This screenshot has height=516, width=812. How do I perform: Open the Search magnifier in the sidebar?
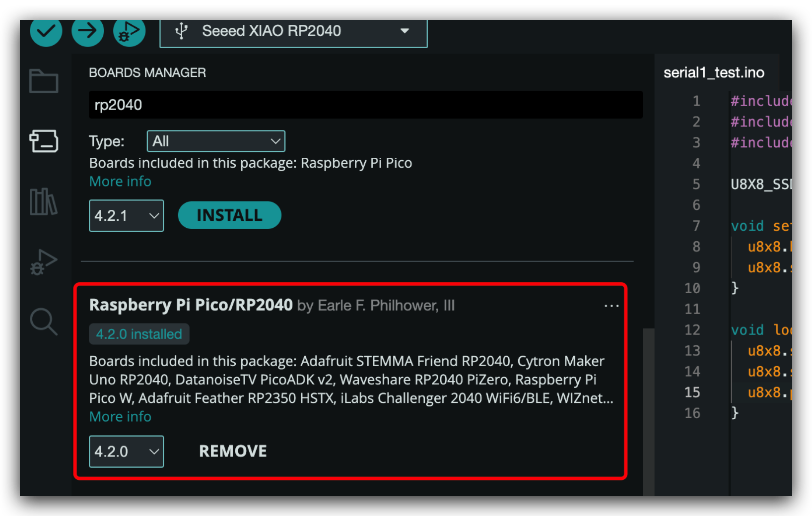[x=44, y=322]
